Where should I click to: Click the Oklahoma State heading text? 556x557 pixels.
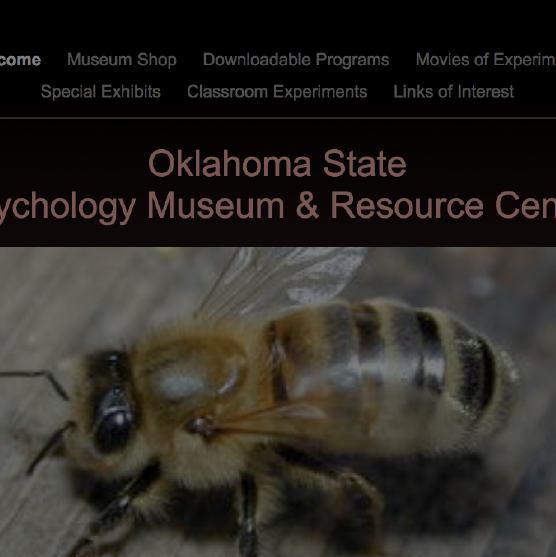(x=277, y=164)
